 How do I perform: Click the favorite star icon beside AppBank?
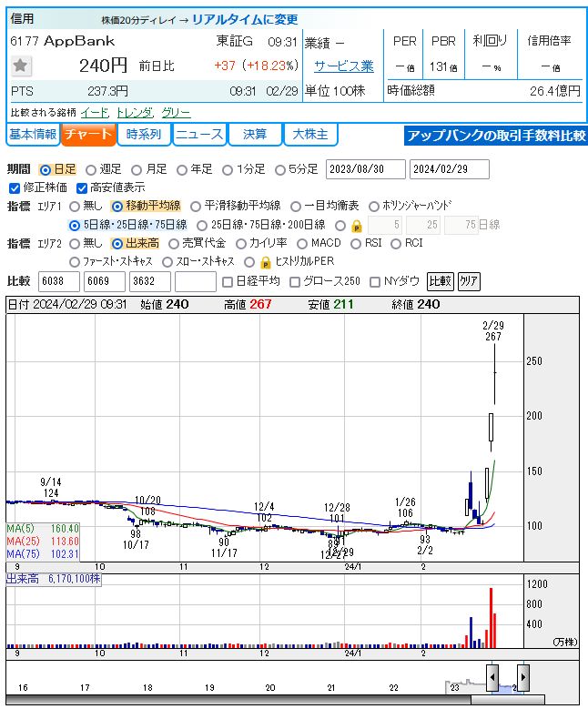point(20,66)
